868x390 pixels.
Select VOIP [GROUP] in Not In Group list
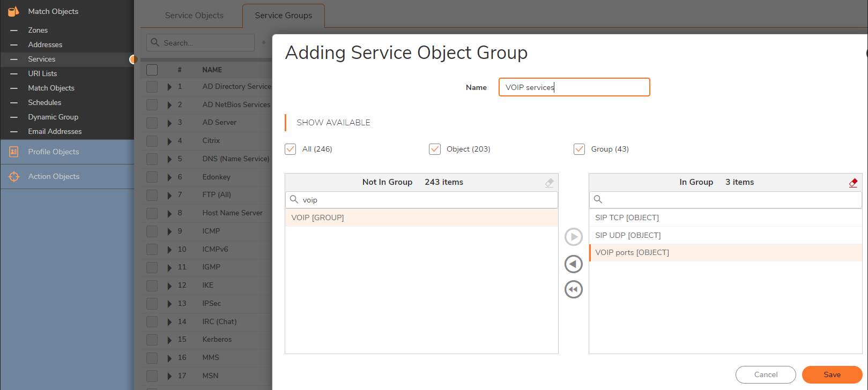click(421, 217)
